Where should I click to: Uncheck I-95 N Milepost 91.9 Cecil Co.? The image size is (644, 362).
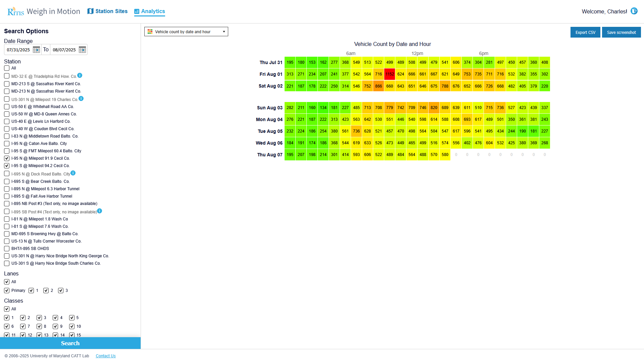(x=7, y=158)
